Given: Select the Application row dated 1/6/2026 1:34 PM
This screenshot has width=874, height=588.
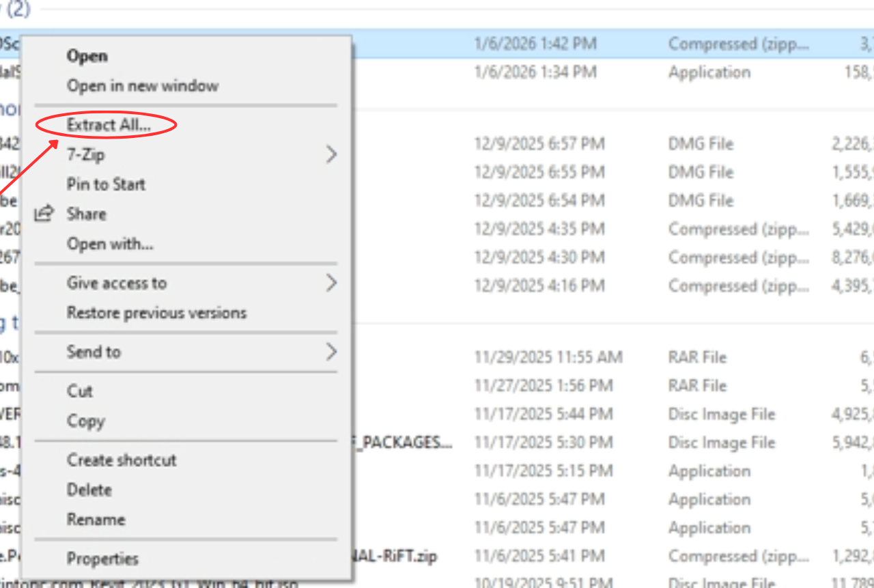Looking at the screenshot, I should click(x=535, y=72).
